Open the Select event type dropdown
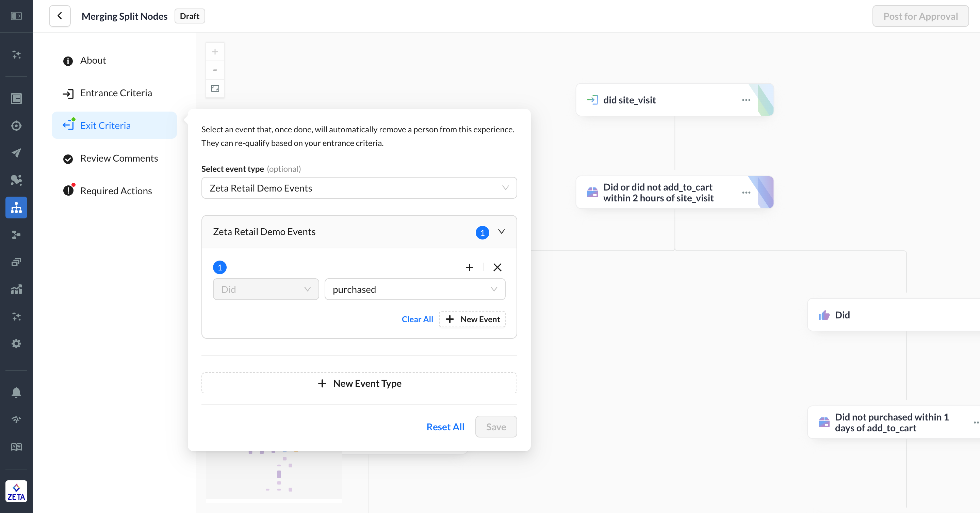 click(x=359, y=188)
